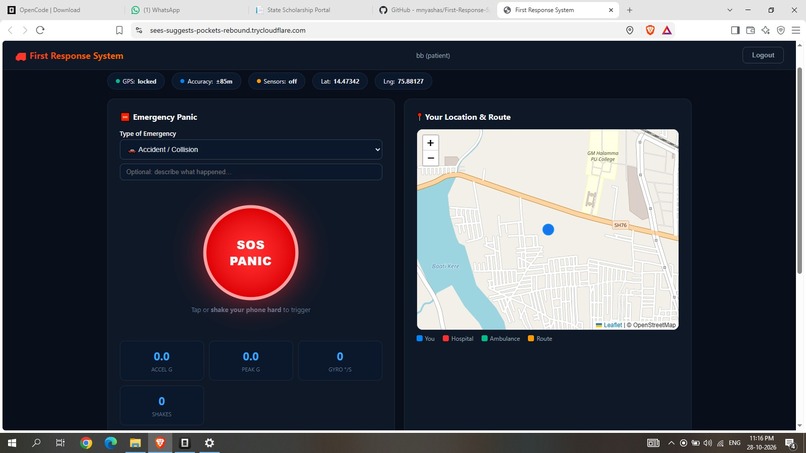Screen dimensions: 806x453
Task: Click the SHAKES counter card
Action: pyautogui.click(x=161, y=405)
